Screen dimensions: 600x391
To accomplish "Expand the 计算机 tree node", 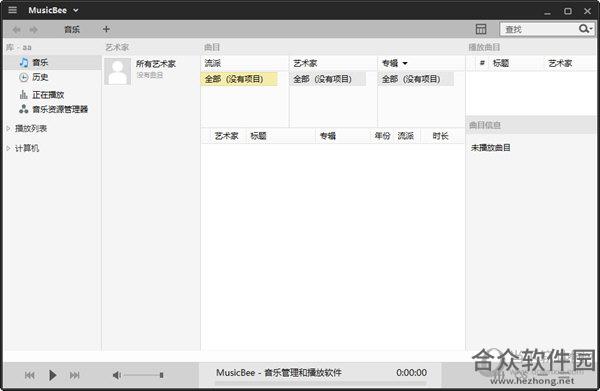I will 8,148.
